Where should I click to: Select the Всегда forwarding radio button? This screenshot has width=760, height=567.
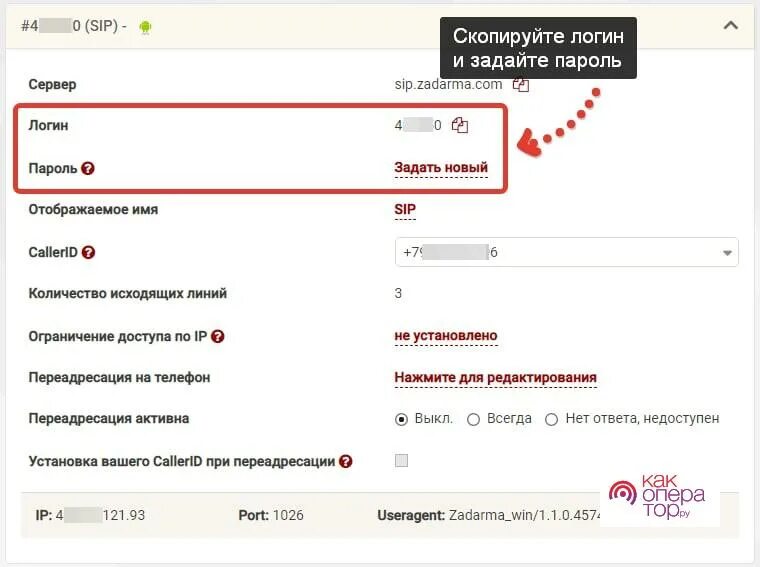pyautogui.click(x=473, y=419)
